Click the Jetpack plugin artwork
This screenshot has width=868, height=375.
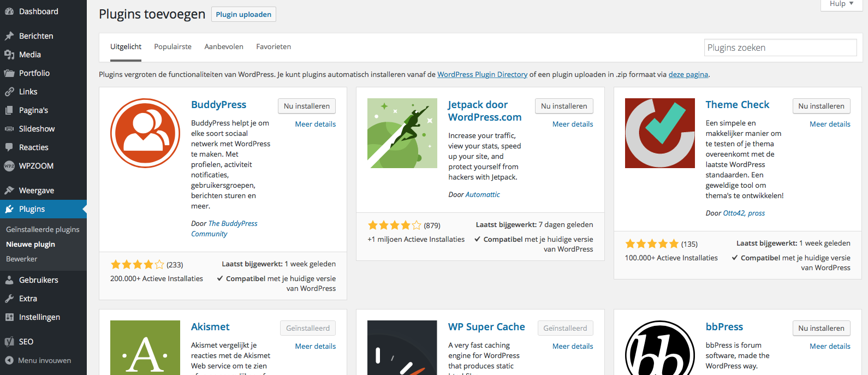point(402,133)
